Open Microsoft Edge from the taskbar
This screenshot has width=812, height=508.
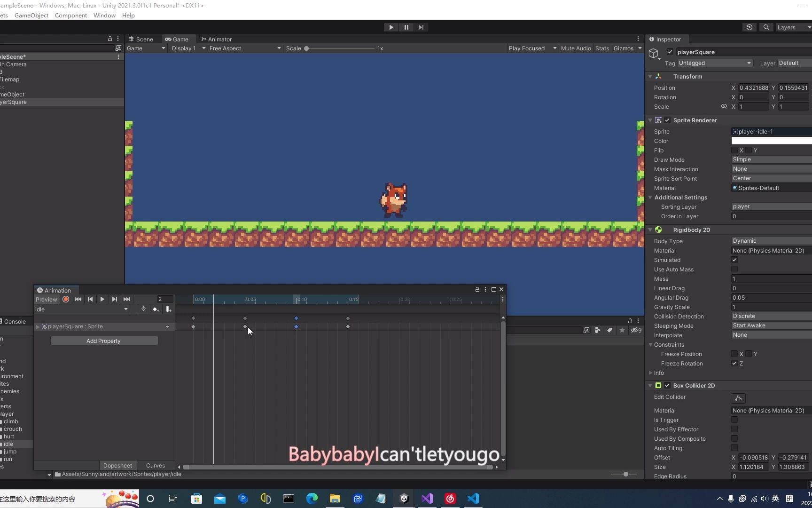[x=312, y=499]
